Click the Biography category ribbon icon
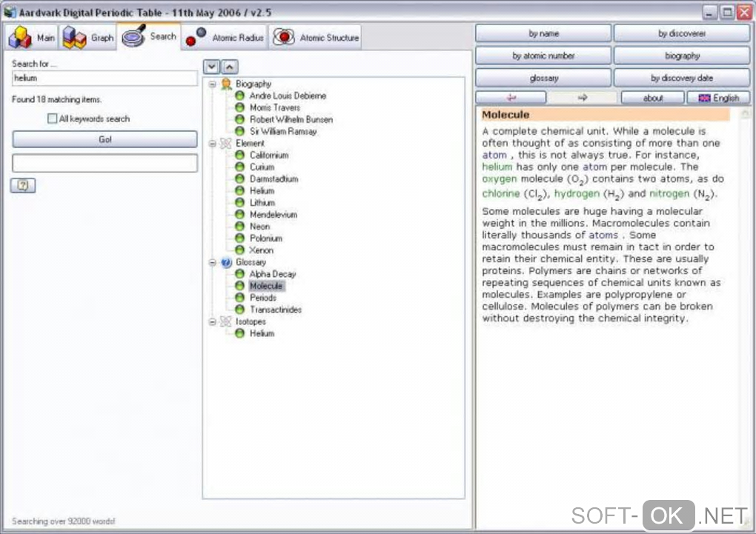The height and width of the screenshot is (534, 756). click(225, 84)
